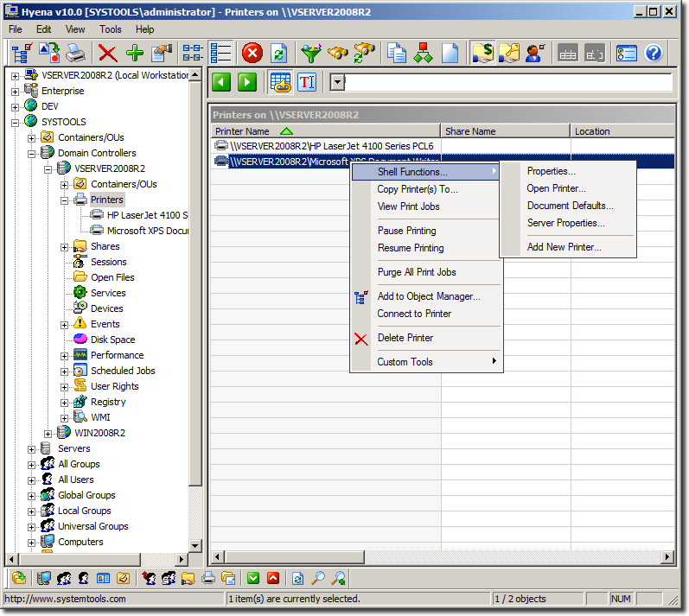Click the list pane's horizontal scroll right arrow

667,556
